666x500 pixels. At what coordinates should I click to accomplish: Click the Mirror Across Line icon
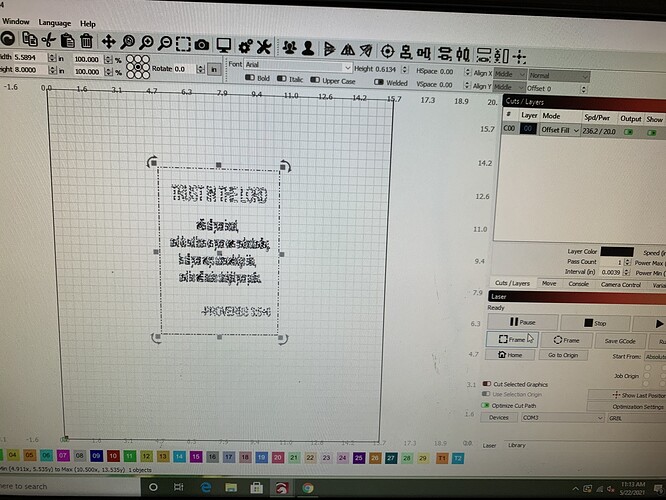(366, 50)
